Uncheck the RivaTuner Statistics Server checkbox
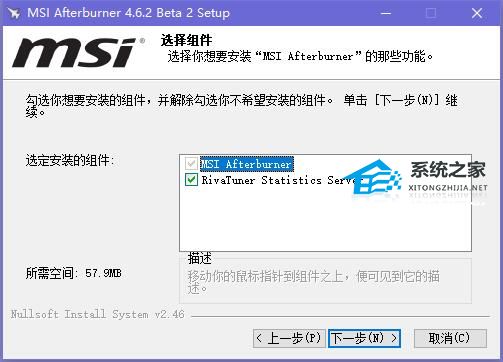The width and height of the screenshot is (503, 362). [191, 180]
